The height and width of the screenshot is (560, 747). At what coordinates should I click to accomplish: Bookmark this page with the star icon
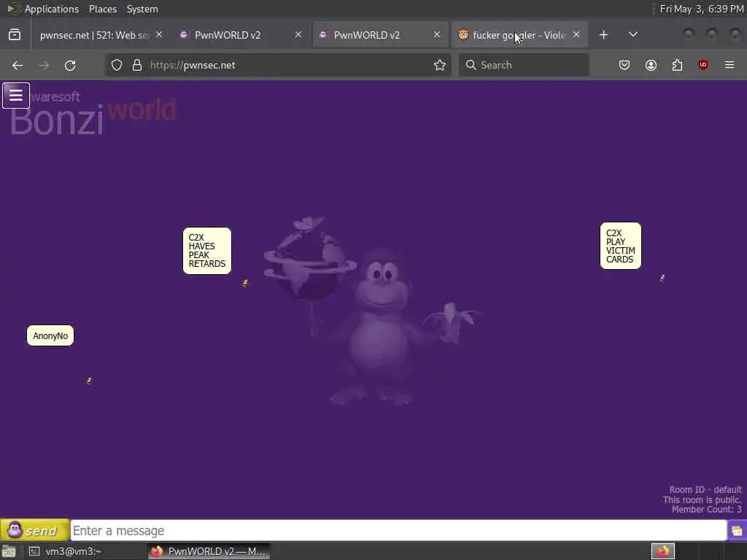[x=440, y=65]
